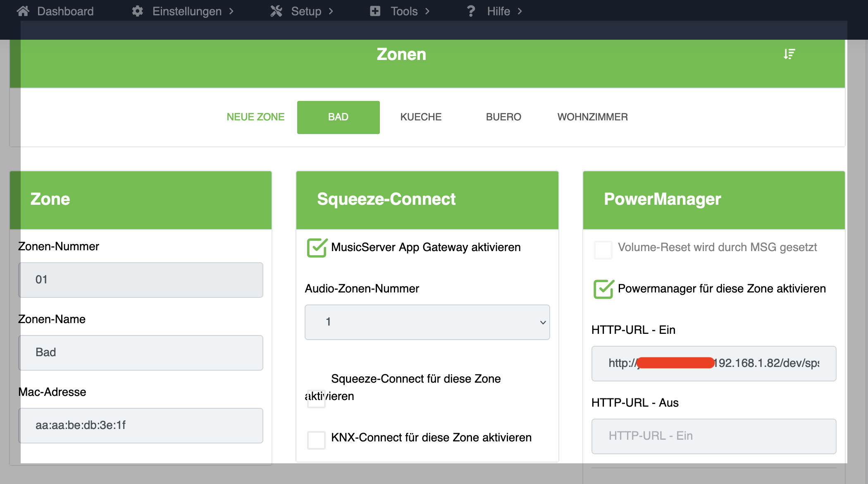Screen dimensions: 868x484
Task: Enable KNX-Connect für diese Zone checkbox
Action: [317, 440]
